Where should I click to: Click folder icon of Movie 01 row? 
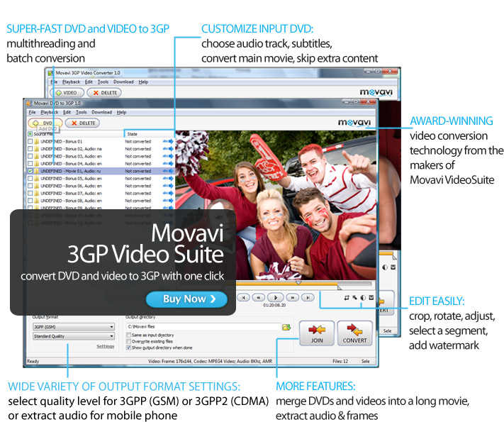pos(36,171)
